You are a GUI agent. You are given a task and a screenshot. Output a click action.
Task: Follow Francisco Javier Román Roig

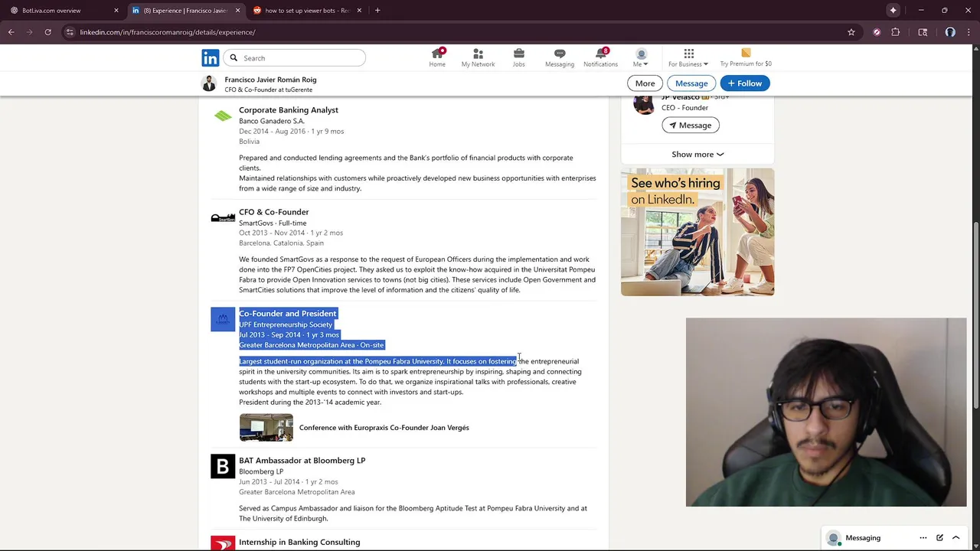(745, 83)
